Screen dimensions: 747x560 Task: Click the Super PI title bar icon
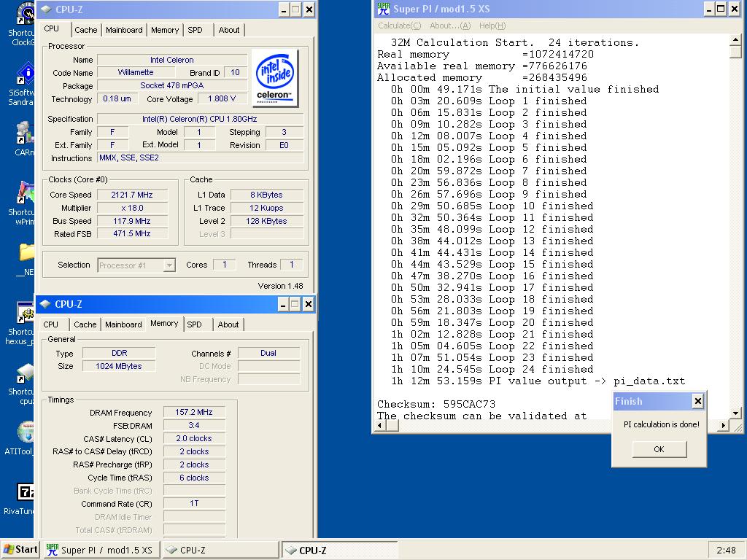[x=384, y=9]
